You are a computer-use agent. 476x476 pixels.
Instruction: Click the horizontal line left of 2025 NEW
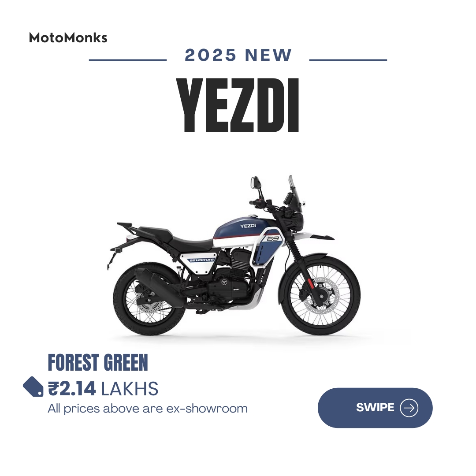click(x=128, y=60)
